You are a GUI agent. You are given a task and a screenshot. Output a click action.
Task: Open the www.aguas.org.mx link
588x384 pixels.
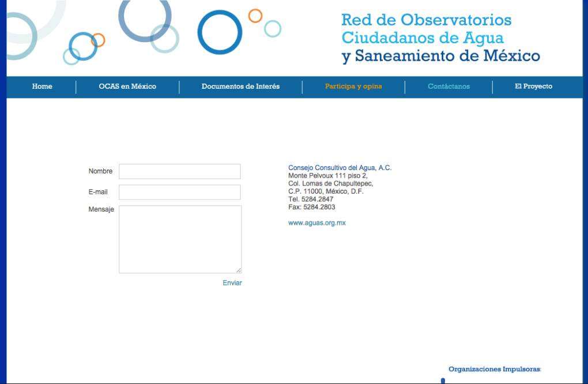click(316, 223)
